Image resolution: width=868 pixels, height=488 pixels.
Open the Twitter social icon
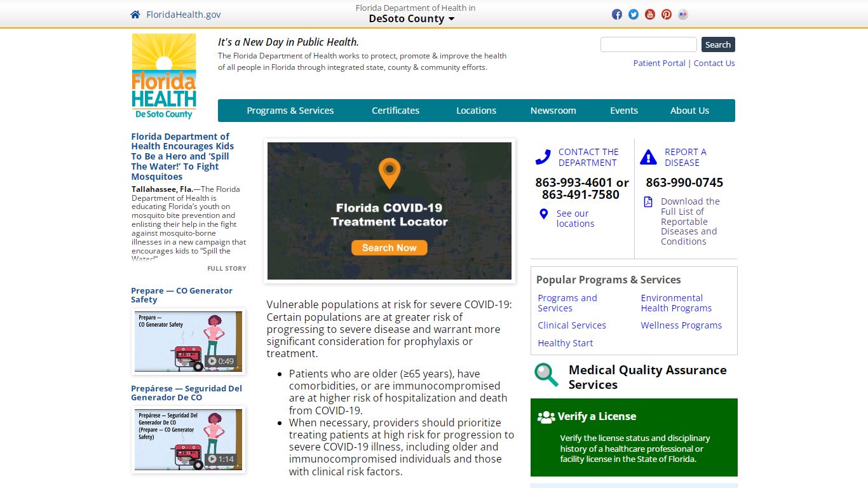pos(634,14)
